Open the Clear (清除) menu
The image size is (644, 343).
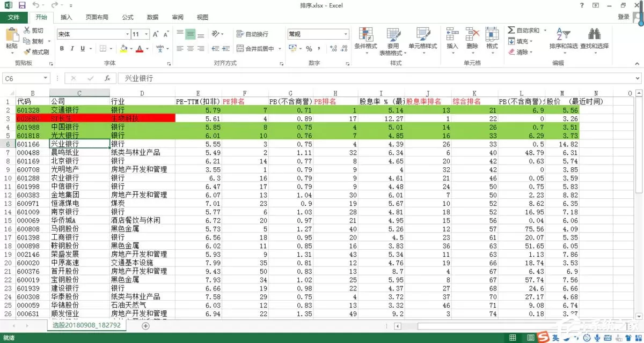pyautogui.click(x=520, y=52)
